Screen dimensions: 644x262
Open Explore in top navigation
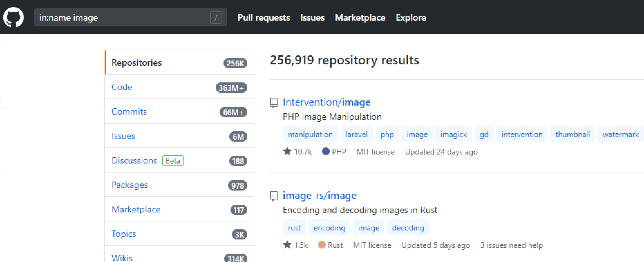coord(411,17)
